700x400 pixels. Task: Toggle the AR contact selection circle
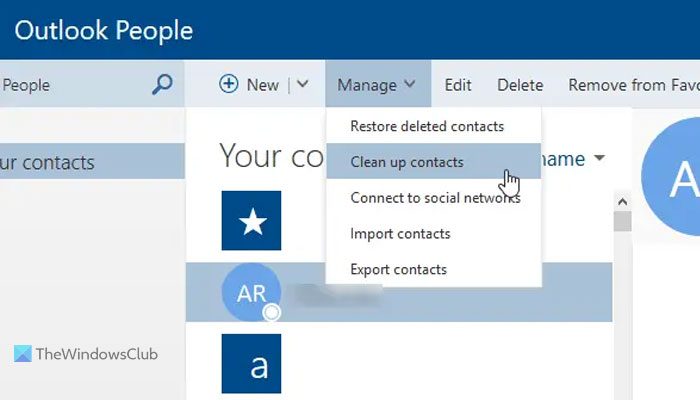[271, 312]
